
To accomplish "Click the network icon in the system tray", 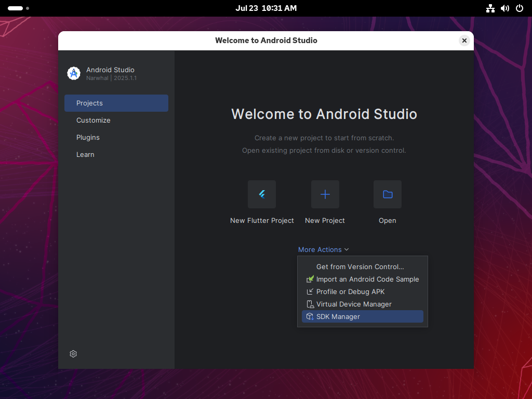I will [490, 8].
